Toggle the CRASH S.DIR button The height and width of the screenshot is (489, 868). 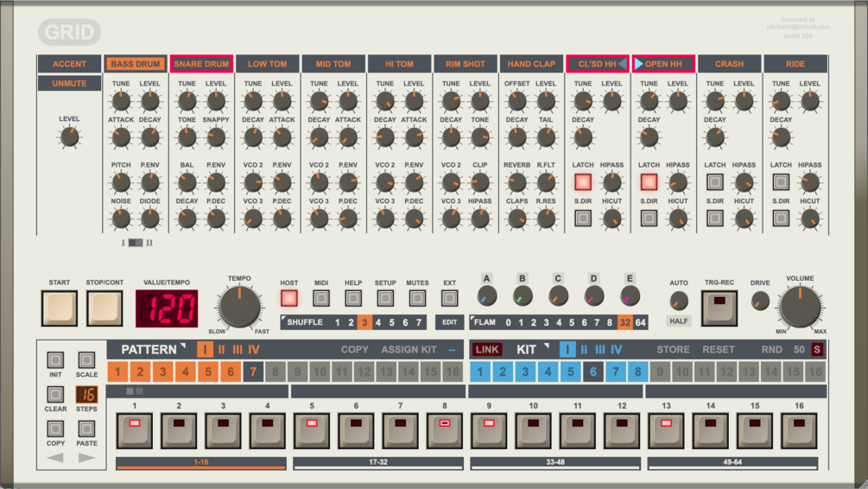[x=714, y=219]
